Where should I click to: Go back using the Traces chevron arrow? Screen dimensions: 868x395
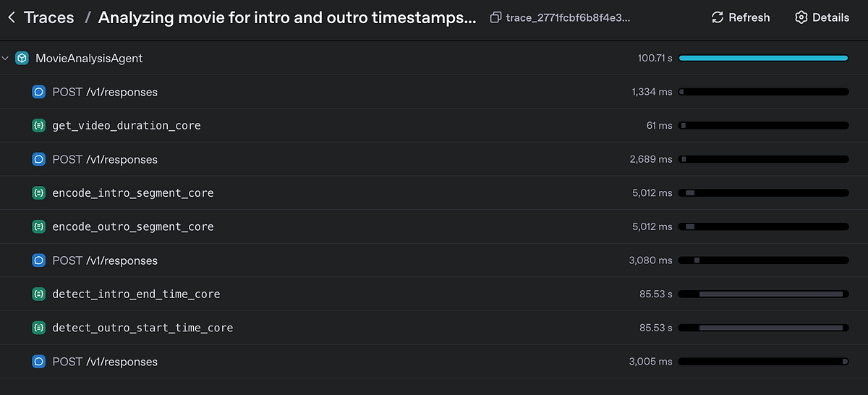coord(12,17)
